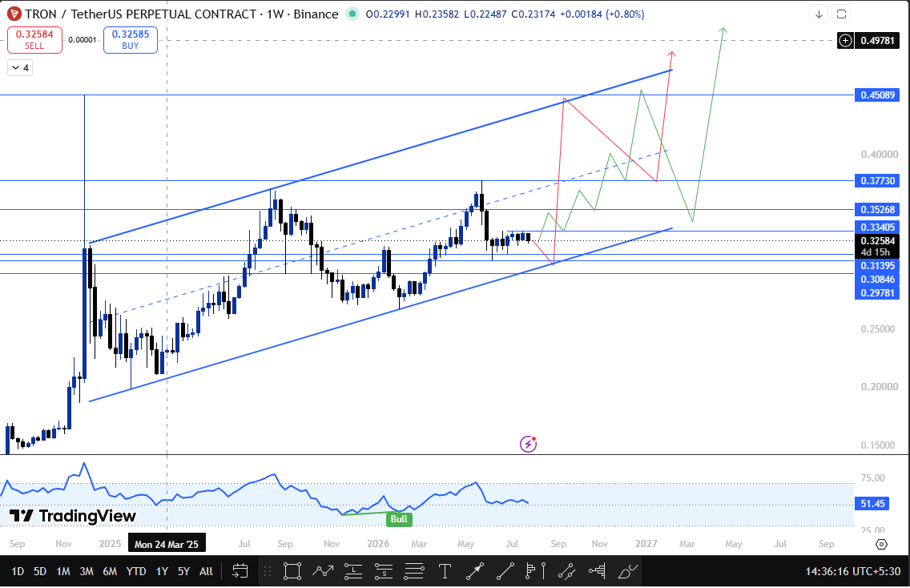This screenshot has width=910, height=588.
Task: Set range to 5Y
Action: click(183, 571)
